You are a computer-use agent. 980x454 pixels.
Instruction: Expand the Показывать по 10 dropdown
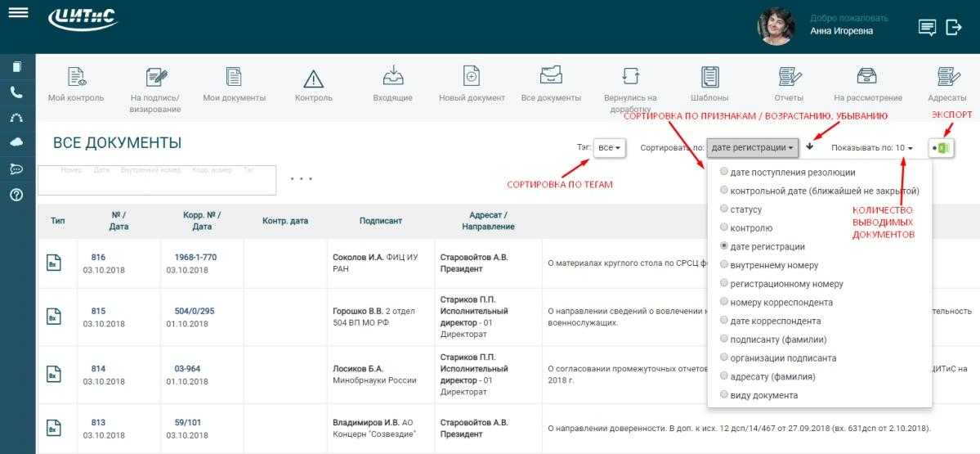tap(903, 148)
